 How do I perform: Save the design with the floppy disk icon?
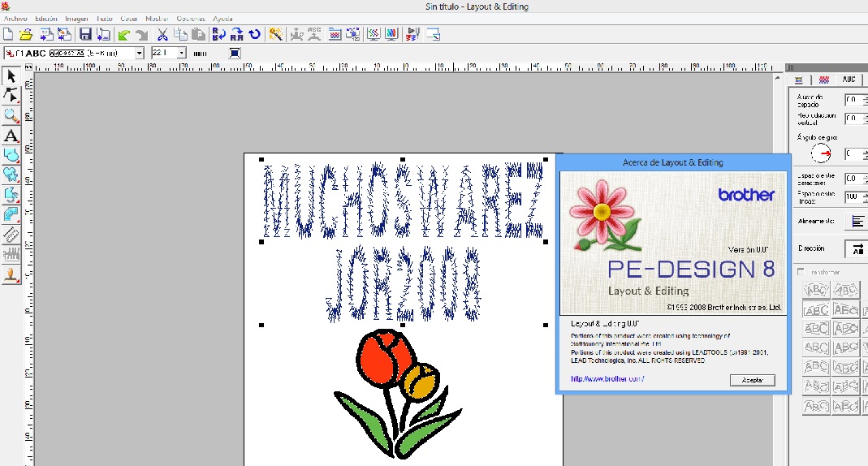[85, 34]
